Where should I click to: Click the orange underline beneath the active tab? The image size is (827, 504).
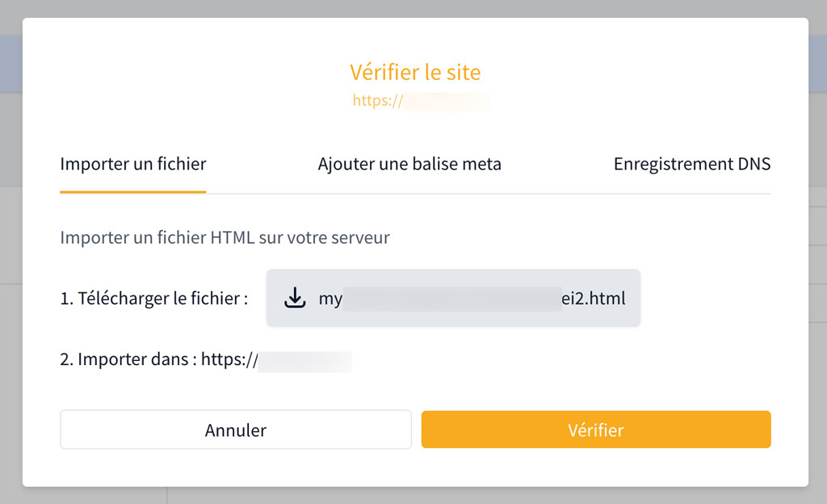pos(133,191)
